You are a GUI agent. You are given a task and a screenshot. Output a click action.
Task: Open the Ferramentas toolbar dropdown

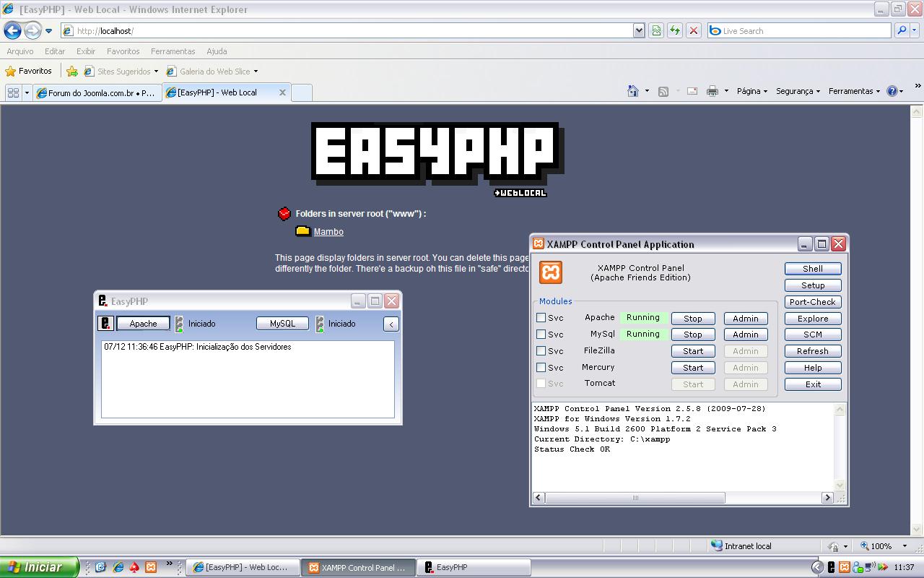coord(854,91)
